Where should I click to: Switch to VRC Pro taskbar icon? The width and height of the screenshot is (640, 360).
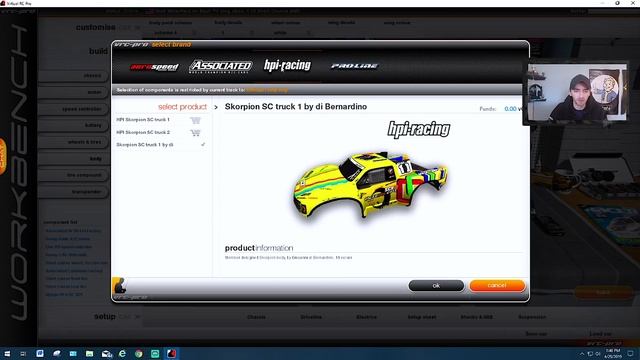(171, 353)
